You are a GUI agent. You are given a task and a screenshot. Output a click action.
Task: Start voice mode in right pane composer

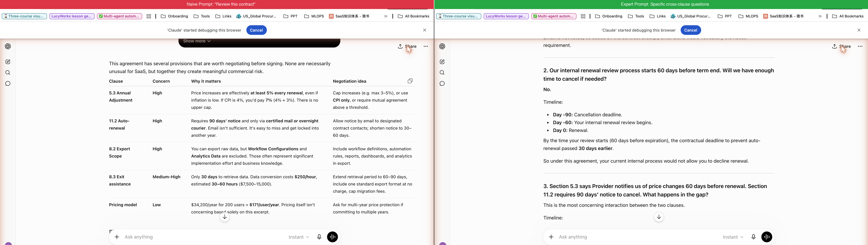tap(767, 237)
